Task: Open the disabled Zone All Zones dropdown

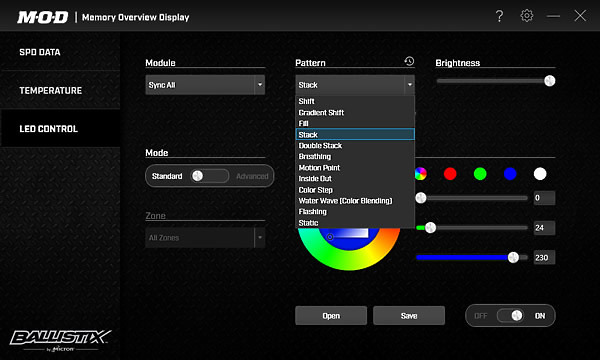Action: click(205, 238)
